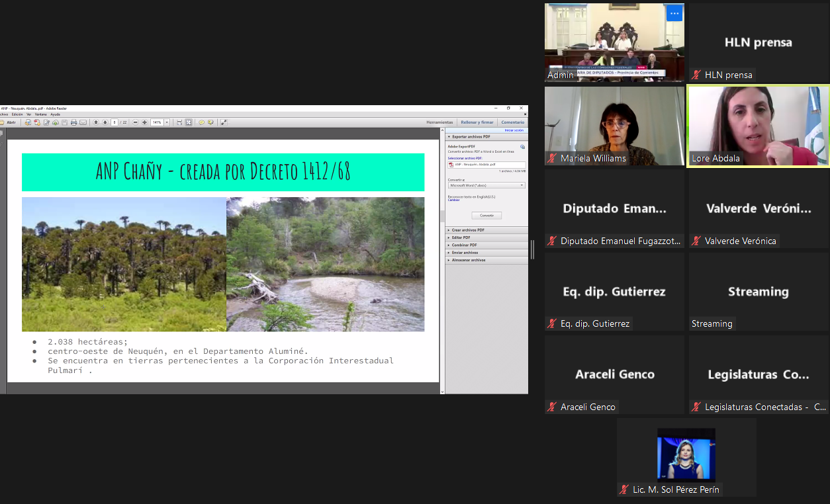The width and height of the screenshot is (830, 504).
Task: Click the read mode expand icon
Action: 224,122
